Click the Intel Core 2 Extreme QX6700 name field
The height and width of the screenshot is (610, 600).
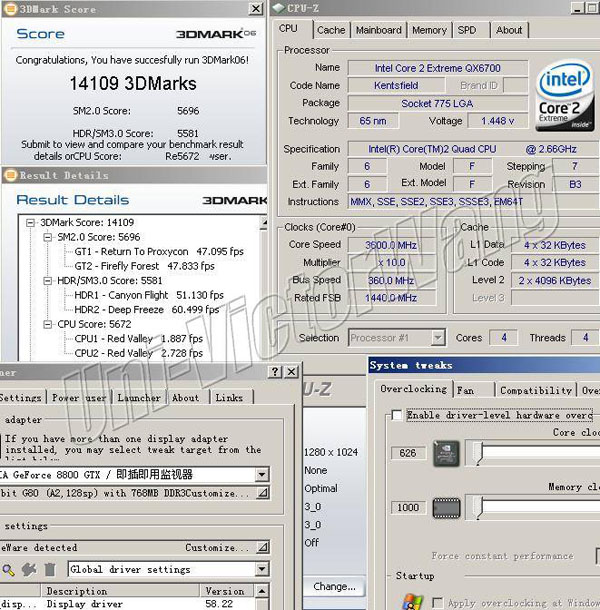tap(438, 68)
